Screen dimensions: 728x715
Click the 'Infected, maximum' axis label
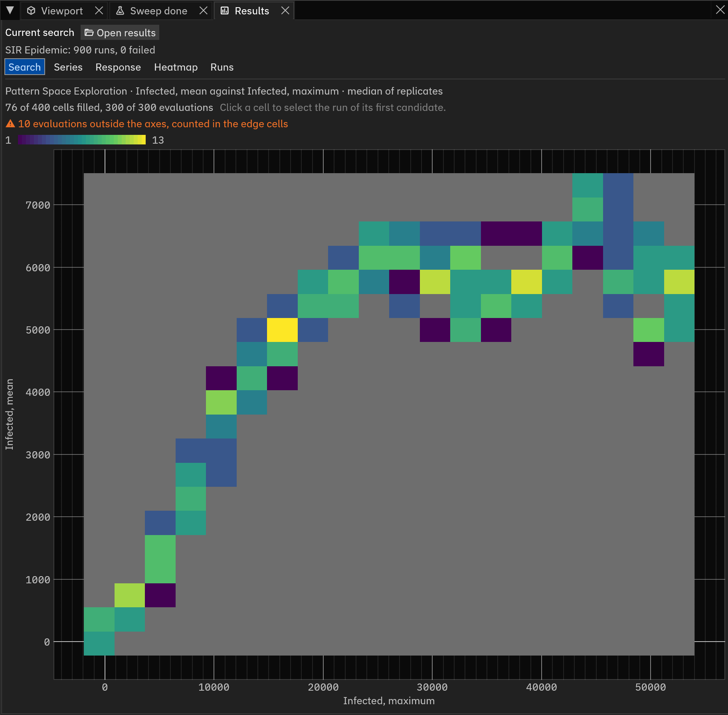389,701
